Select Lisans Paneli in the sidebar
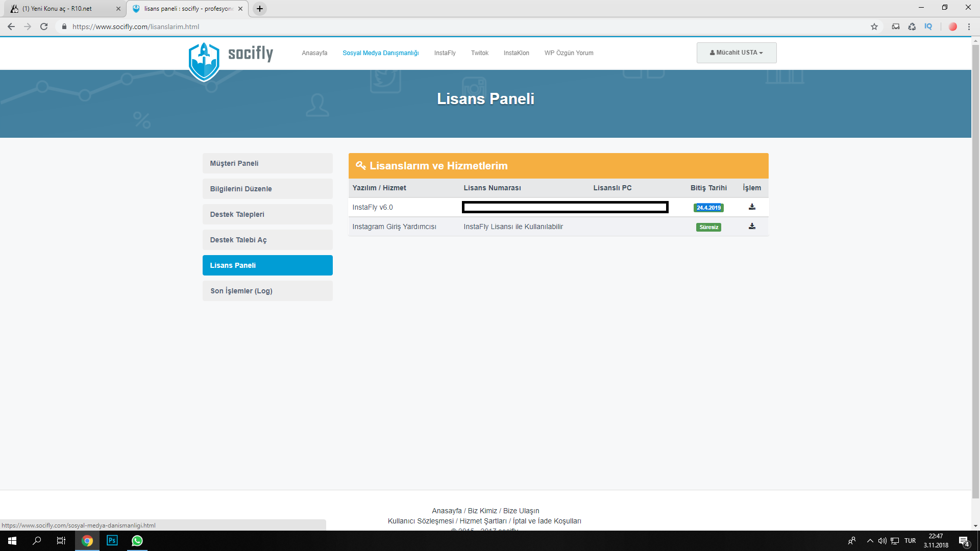 pos(267,265)
